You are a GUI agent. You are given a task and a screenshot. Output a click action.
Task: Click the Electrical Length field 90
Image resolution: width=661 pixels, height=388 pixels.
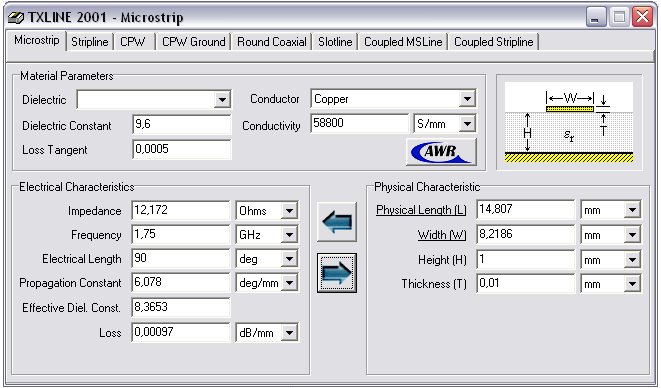pos(181,258)
